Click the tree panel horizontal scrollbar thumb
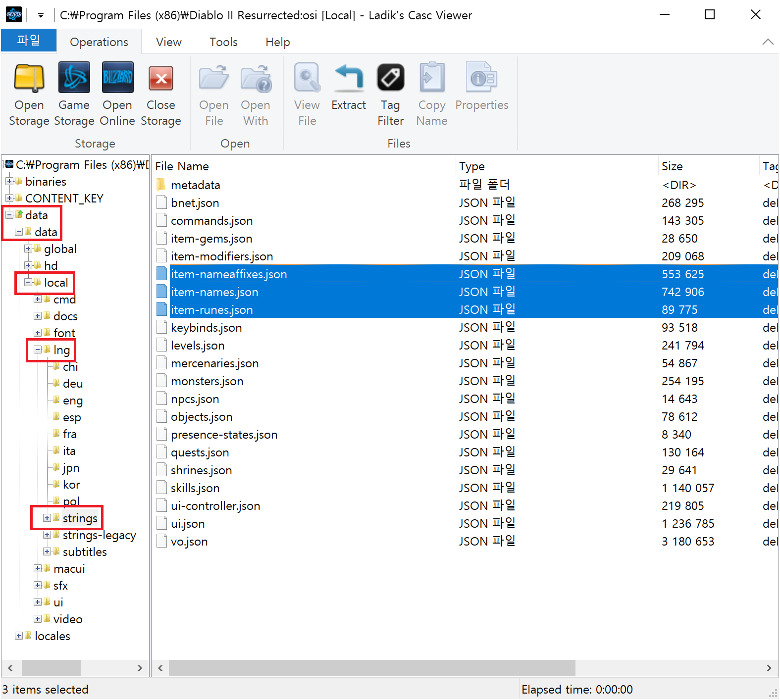The width and height of the screenshot is (780, 700). tap(51, 668)
